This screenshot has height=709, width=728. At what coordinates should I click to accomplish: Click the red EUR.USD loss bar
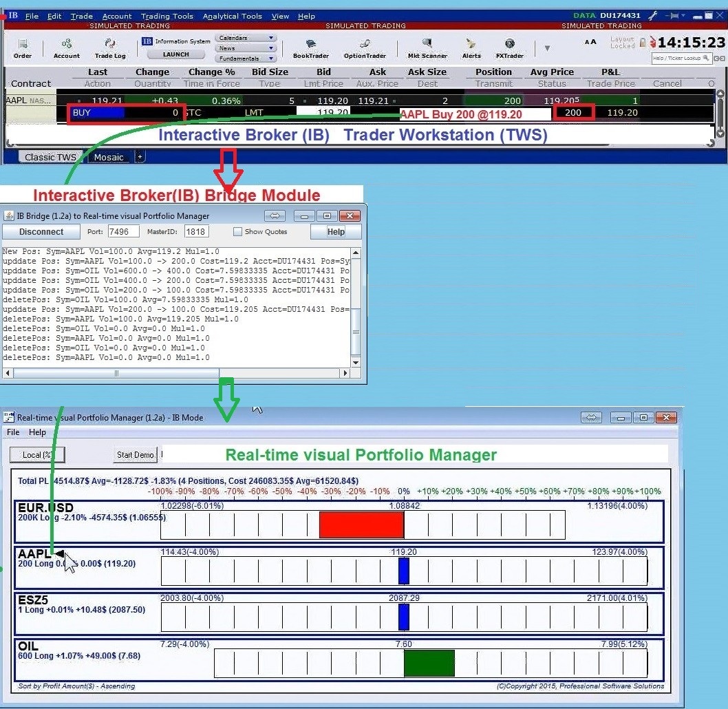pyautogui.click(x=362, y=525)
